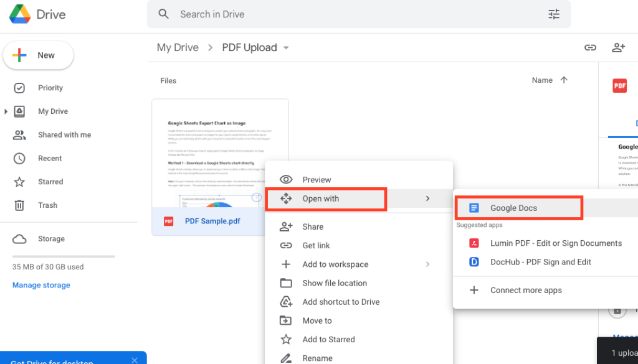
Task: Click the New button
Action: click(38, 55)
